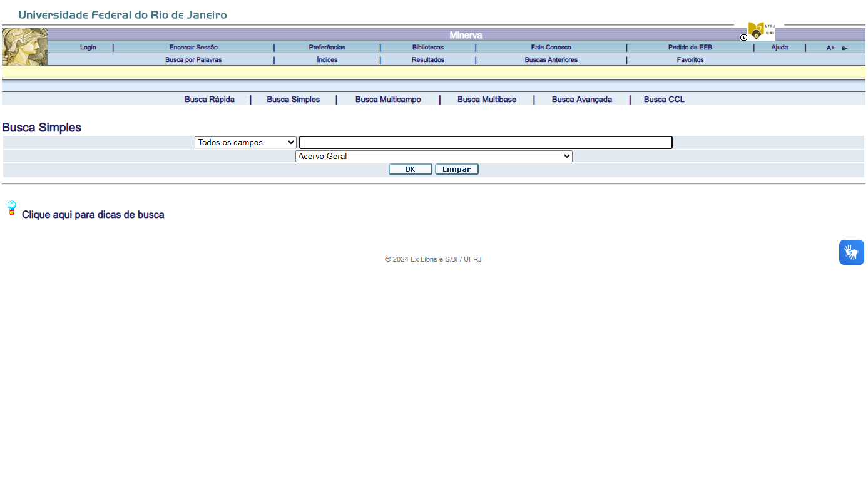Open the Busca Rápida search mode
Viewport: 868px width, 494px height.
[210, 100]
